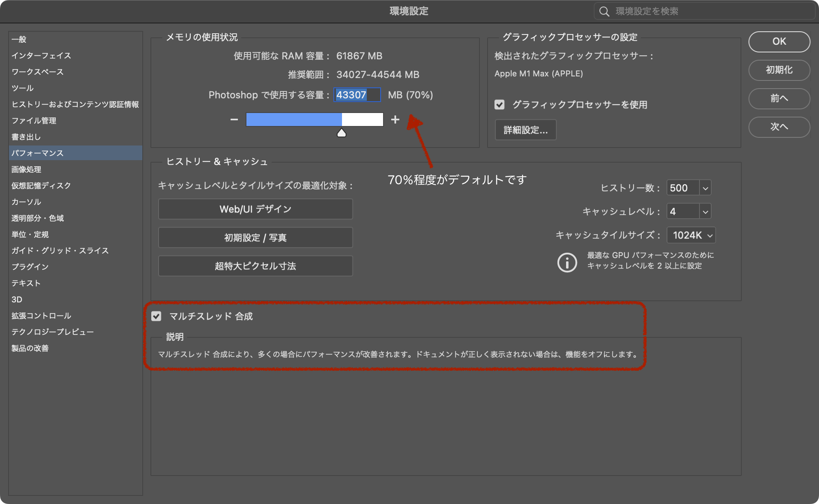
Task: Click the memory value field showing 43307
Action: [356, 95]
